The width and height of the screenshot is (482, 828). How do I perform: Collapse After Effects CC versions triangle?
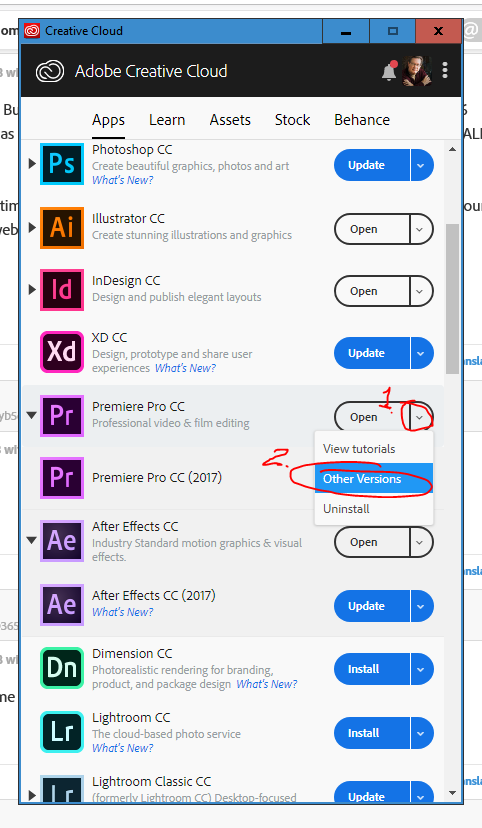tap(32, 540)
